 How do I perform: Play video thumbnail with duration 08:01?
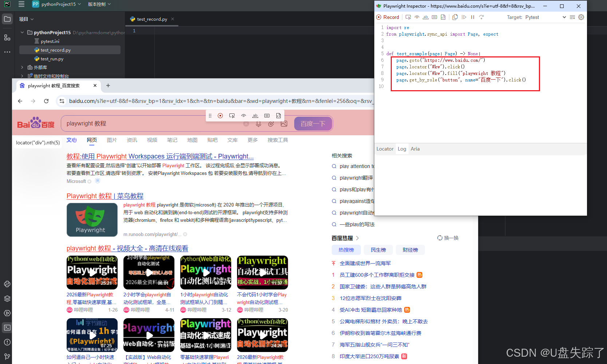pyautogui.click(x=149, y=272)
